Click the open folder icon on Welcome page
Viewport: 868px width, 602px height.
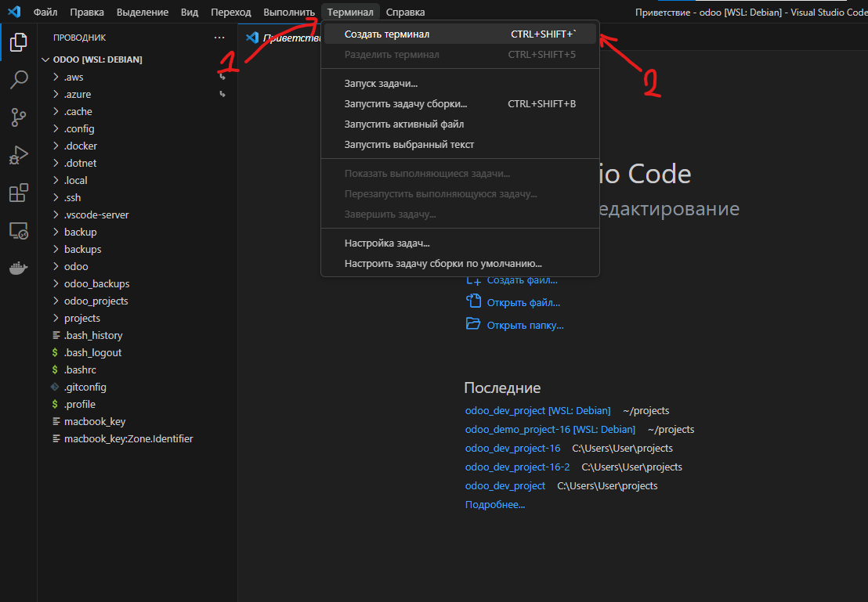(473, 324)
